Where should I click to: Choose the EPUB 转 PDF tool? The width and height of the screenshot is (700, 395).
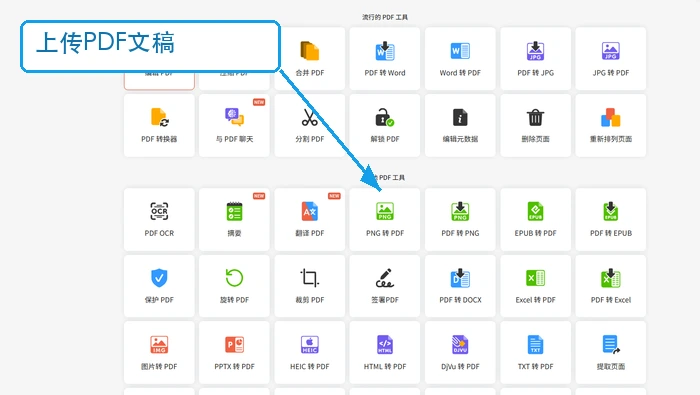pos(535,219)
